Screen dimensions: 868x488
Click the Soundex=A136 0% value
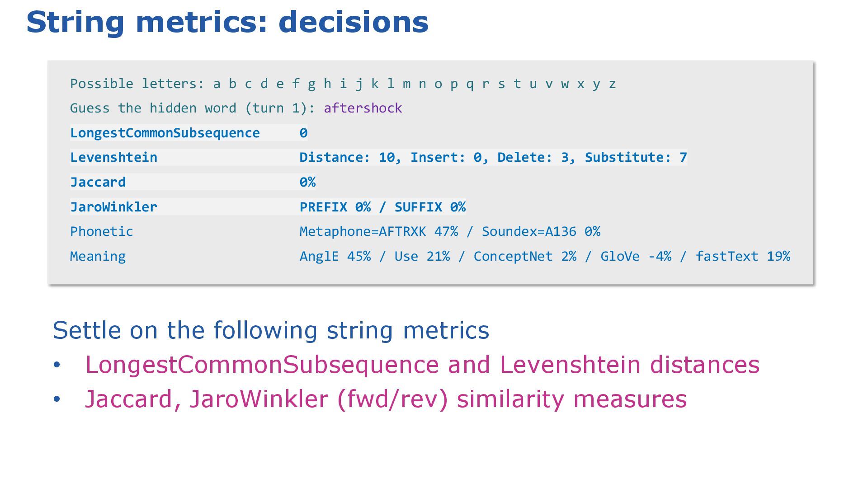[541, 231]
